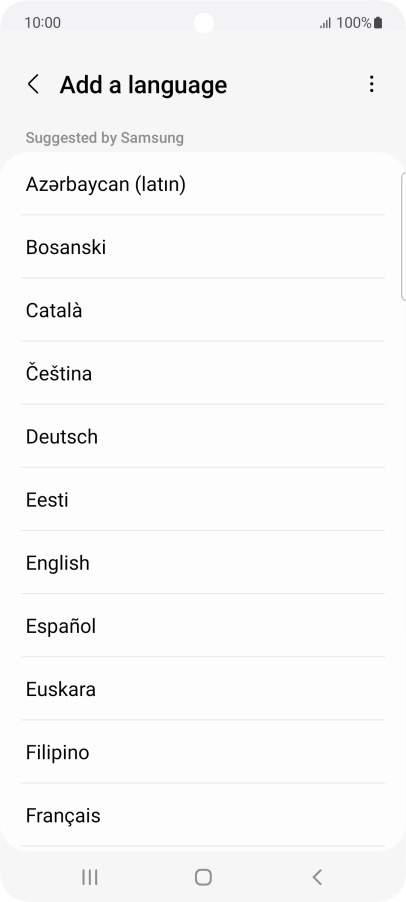Tap the signal strength icon

[326, 24]
